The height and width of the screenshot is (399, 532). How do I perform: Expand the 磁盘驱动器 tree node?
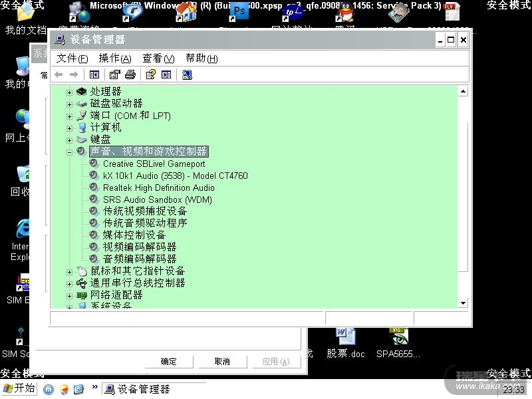coord(69,104)
